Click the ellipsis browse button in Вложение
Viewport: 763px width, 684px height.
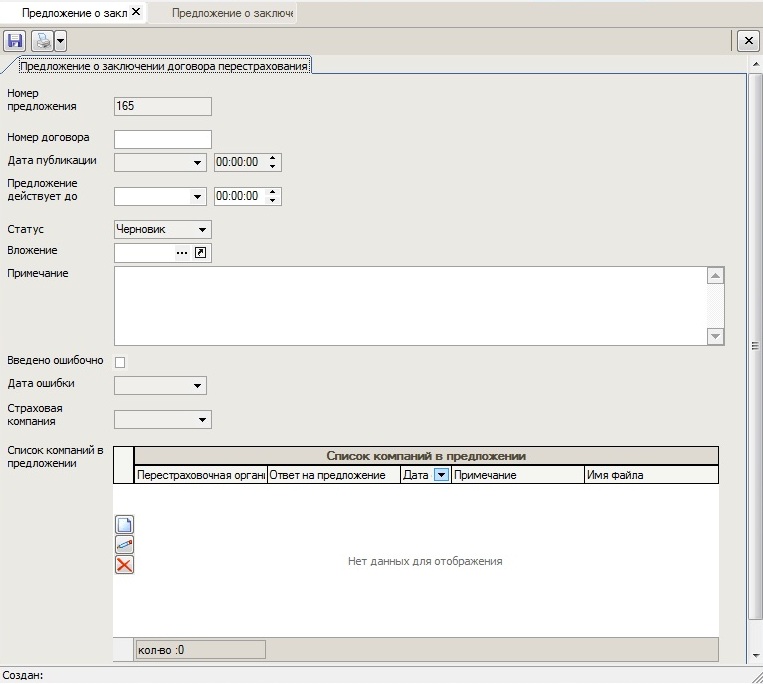click(182, 253)
